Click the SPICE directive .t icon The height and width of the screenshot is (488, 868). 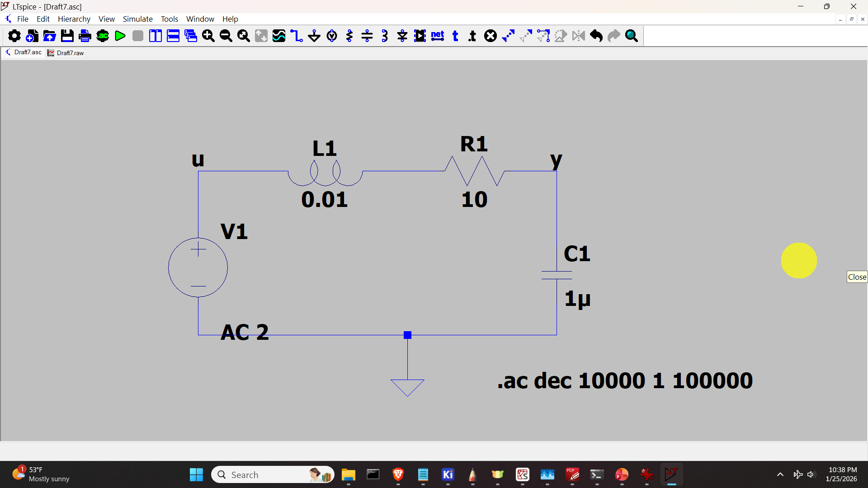(x=472, y=36)
